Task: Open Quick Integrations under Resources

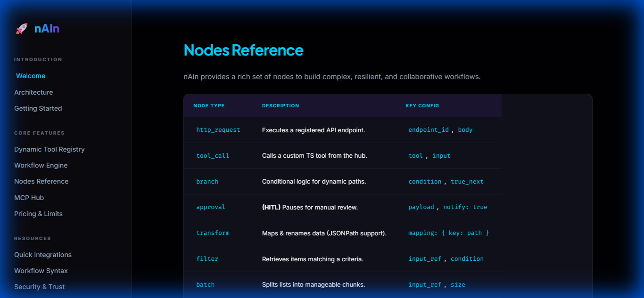Action: point(42,254)
